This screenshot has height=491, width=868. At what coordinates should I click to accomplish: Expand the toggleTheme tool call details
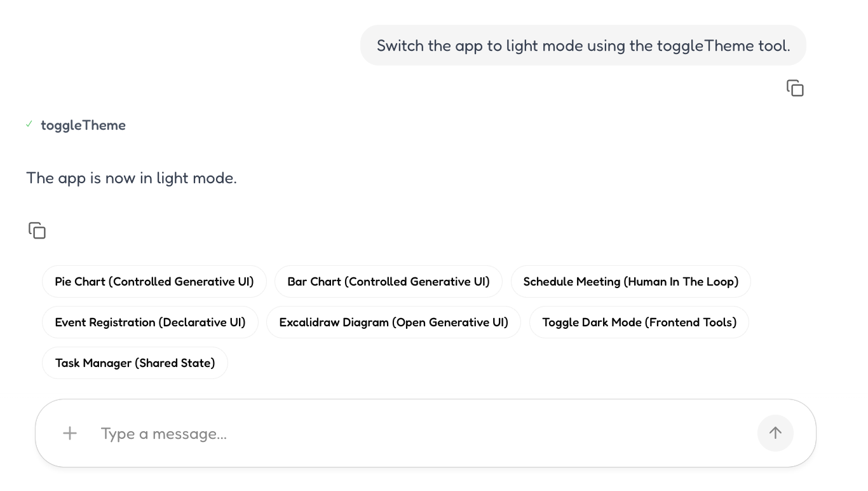(x=83, y=125)
